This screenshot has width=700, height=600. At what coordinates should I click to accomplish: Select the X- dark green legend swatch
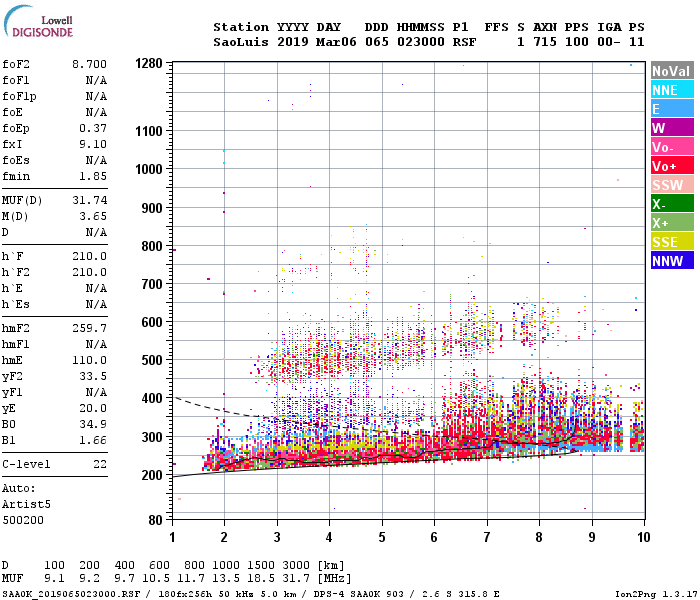(x=672, y=204)
